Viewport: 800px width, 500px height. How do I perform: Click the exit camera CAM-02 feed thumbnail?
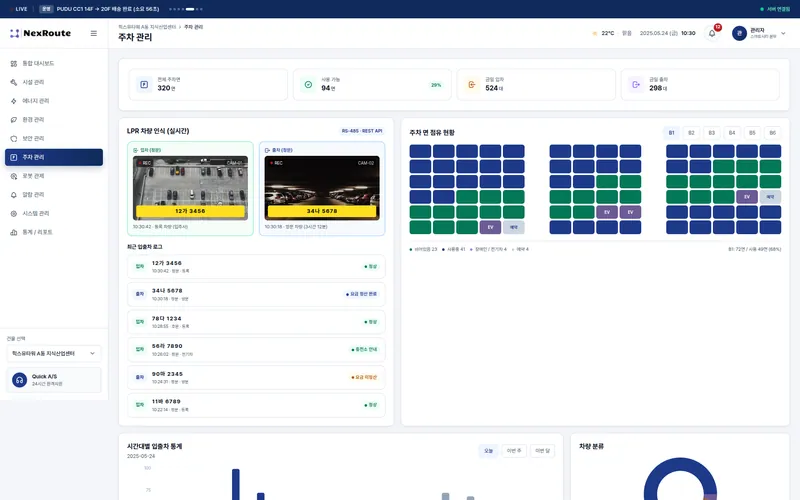click(x=322, y=188)
